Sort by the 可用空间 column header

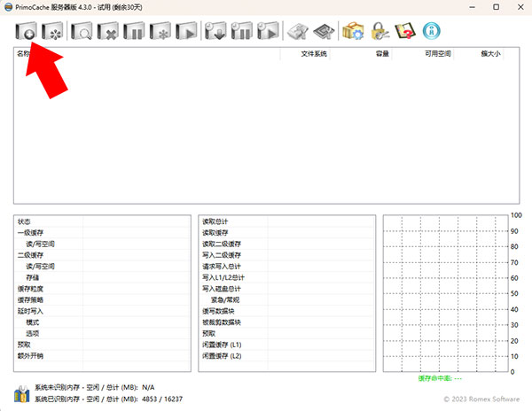point(422,53)
